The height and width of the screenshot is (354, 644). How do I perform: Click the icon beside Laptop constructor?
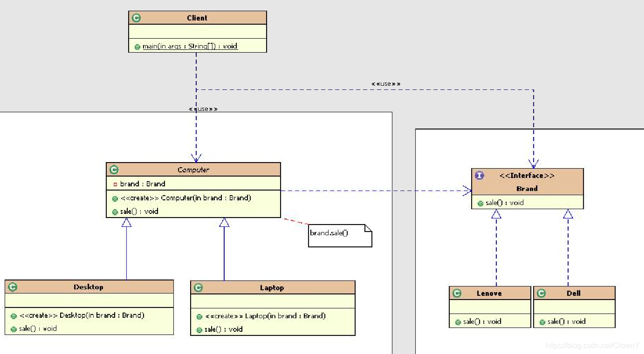point(199,317)
